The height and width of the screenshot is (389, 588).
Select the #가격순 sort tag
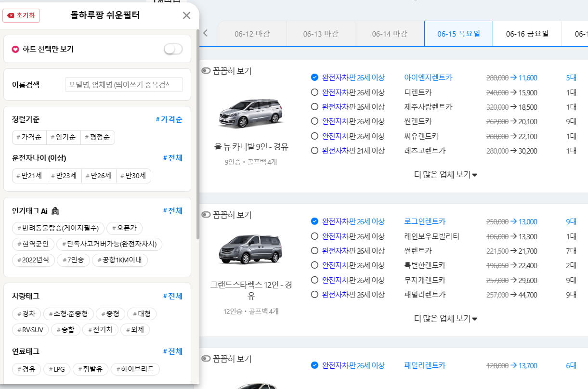pos(29,137)
